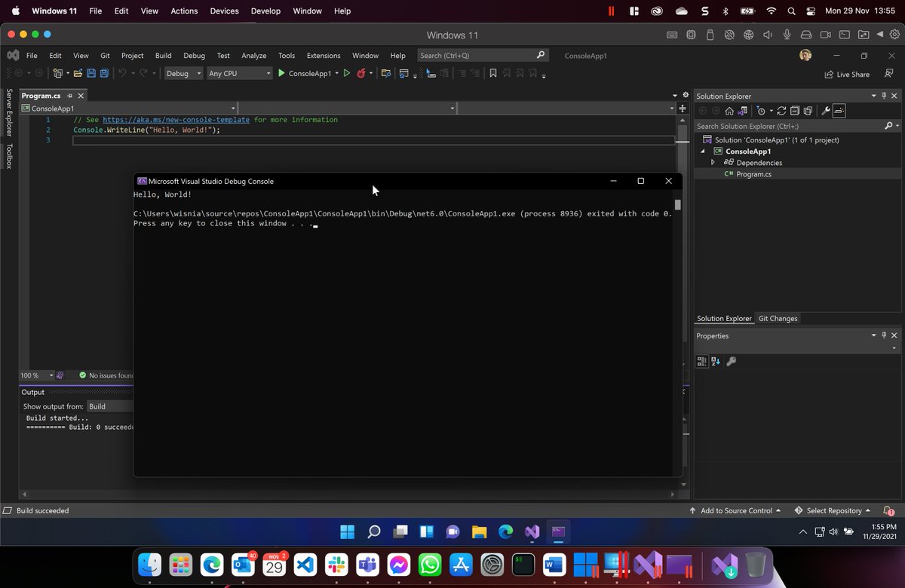Image resolution: width=905 pixels, height=588 pixels.
Task: Click the Hot Reload flame icon
Action: tap(361, 73)
